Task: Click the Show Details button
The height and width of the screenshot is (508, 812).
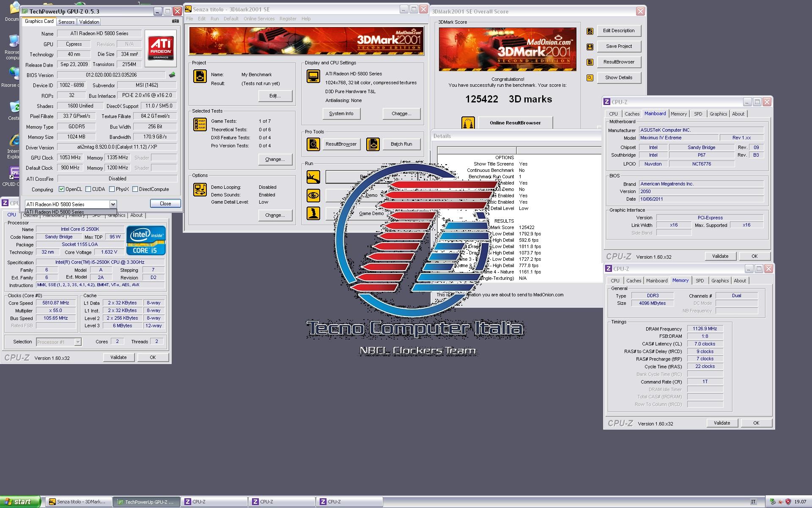Action: (619, 77)
